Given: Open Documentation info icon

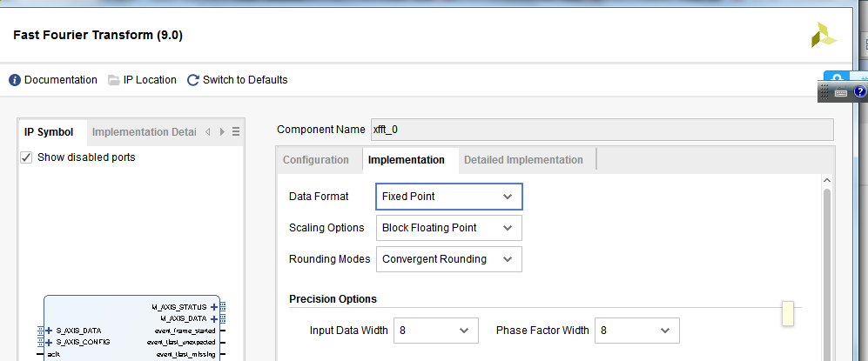Looking at the screenshot, I should pos(15,80).
